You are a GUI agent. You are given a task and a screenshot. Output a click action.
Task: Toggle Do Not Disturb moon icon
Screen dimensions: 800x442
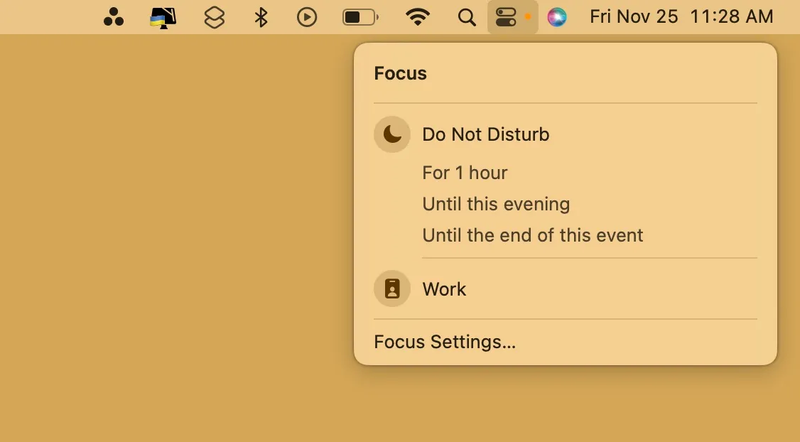click(x=392, y=134)
